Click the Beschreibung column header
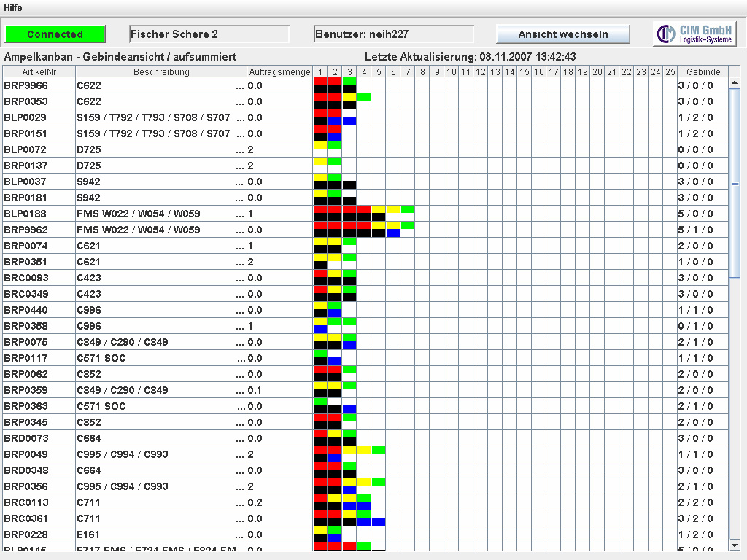This screenshot has height=560, width=747. pos(161,71)
